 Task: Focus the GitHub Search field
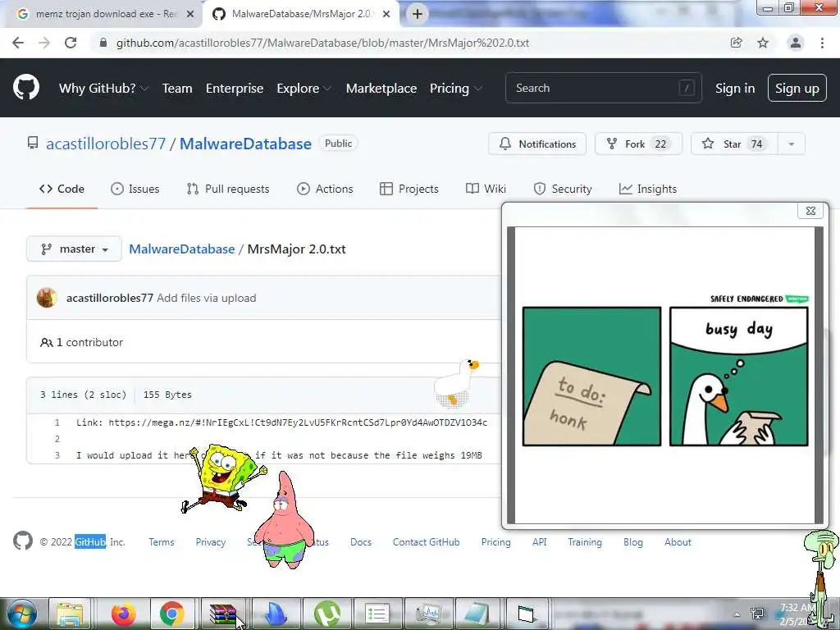click(603, 88)
